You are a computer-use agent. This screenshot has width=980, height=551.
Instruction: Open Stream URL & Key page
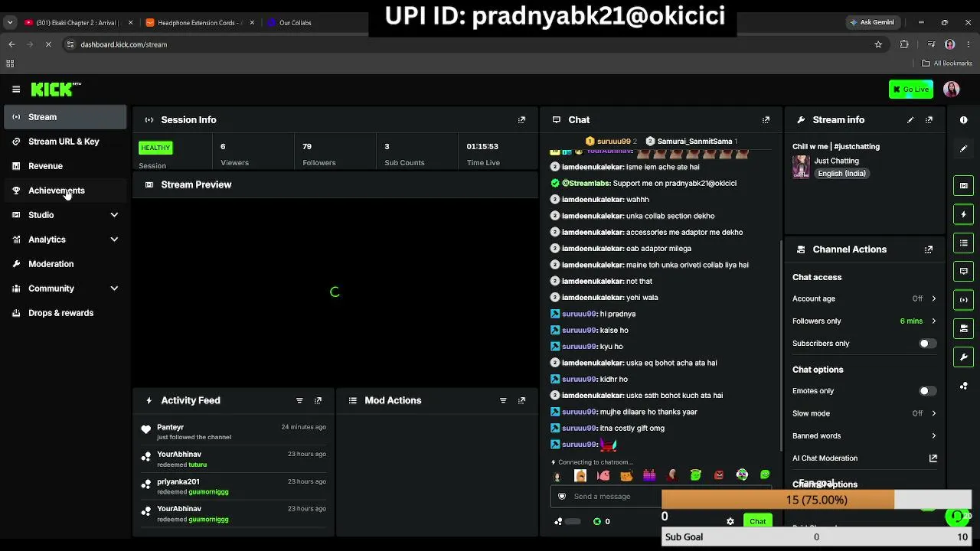click(x=65, y=142)
